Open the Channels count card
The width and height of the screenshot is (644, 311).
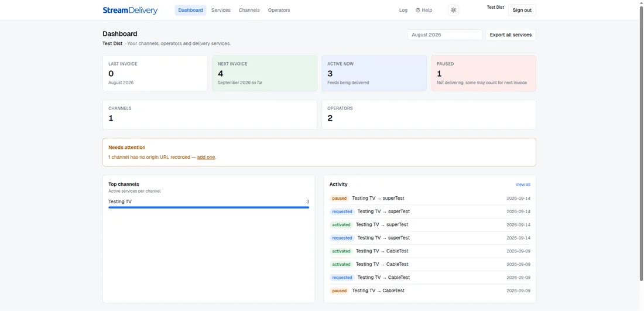click(x=210, y=115)
